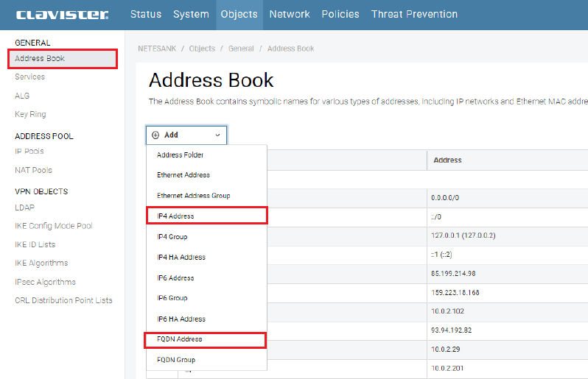Click the Objects breadcrumb link
The image size is (588, 379).
point(202,49)
